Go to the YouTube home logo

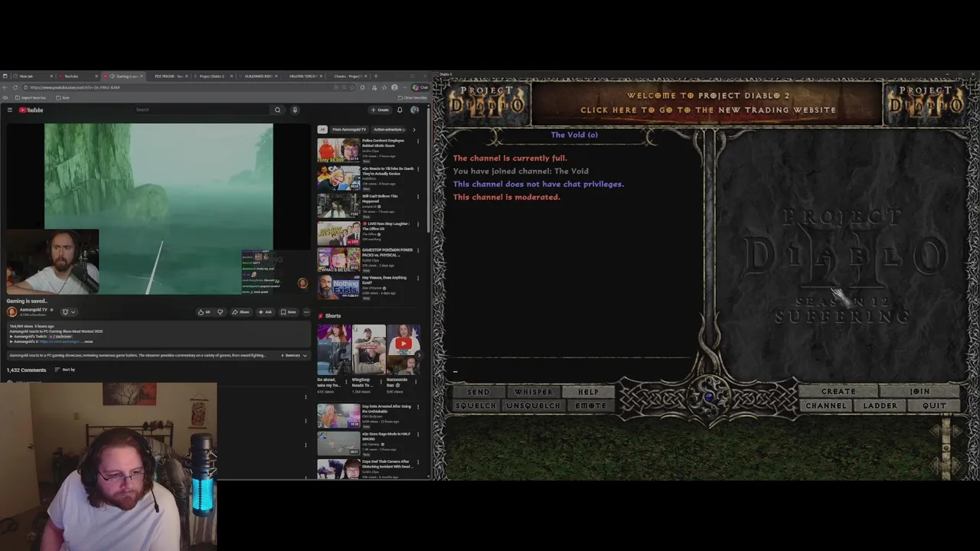coord(31,110)
